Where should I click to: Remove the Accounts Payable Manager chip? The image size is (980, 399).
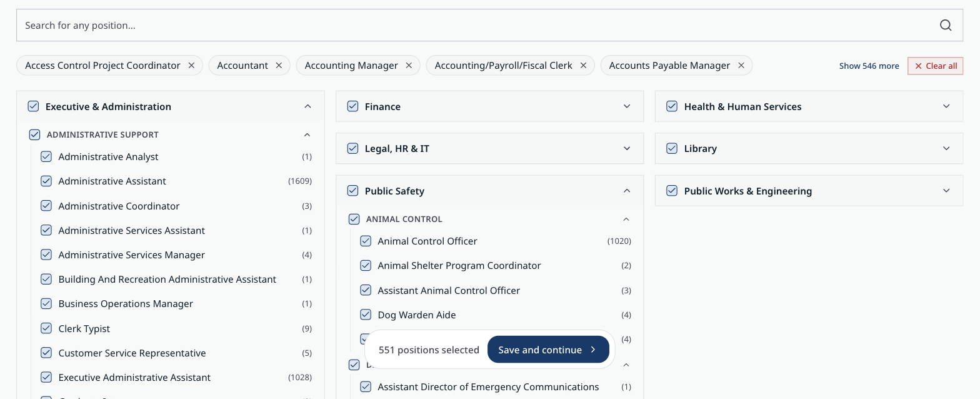[741, 66]
